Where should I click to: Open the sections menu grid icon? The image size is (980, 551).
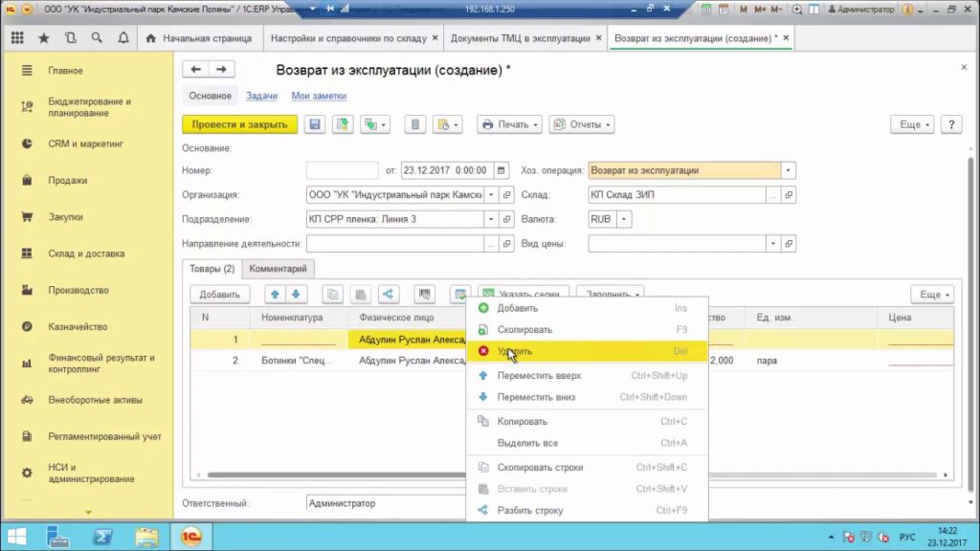tap(16, 38)
